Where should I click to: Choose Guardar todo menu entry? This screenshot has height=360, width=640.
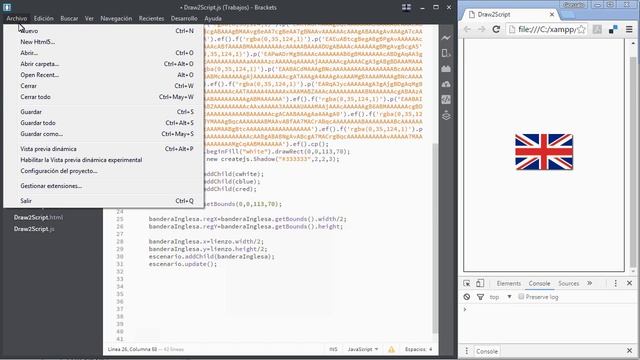104,122
